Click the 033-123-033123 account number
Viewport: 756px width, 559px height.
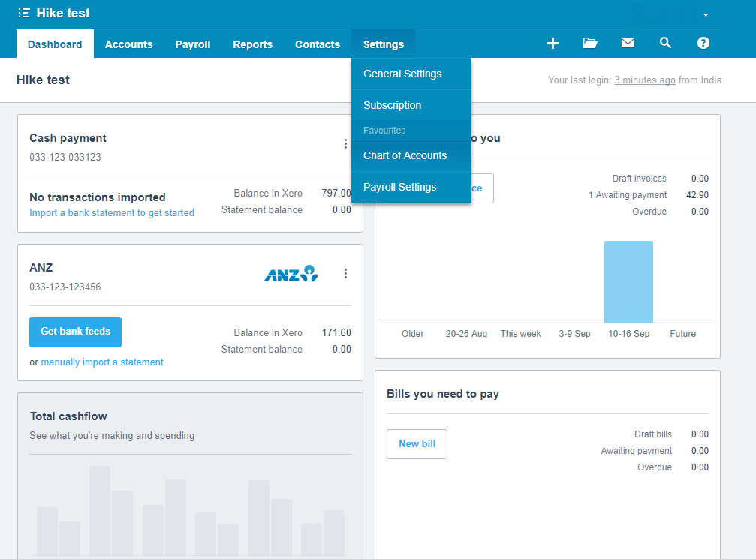click(65, 157)
